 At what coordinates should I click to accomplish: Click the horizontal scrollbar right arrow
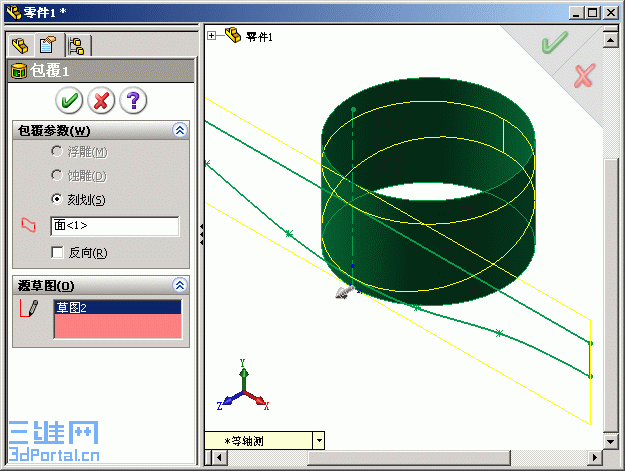coord(595,457)
